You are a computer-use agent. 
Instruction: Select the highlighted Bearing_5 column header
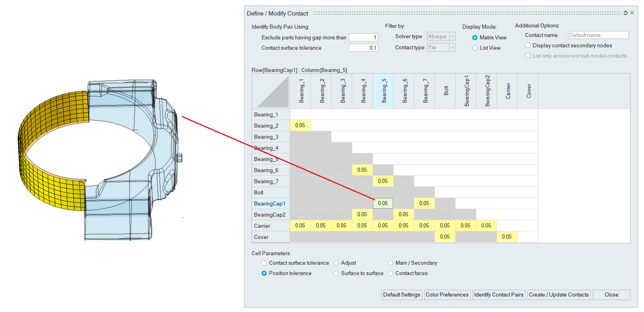pos(383,91)
